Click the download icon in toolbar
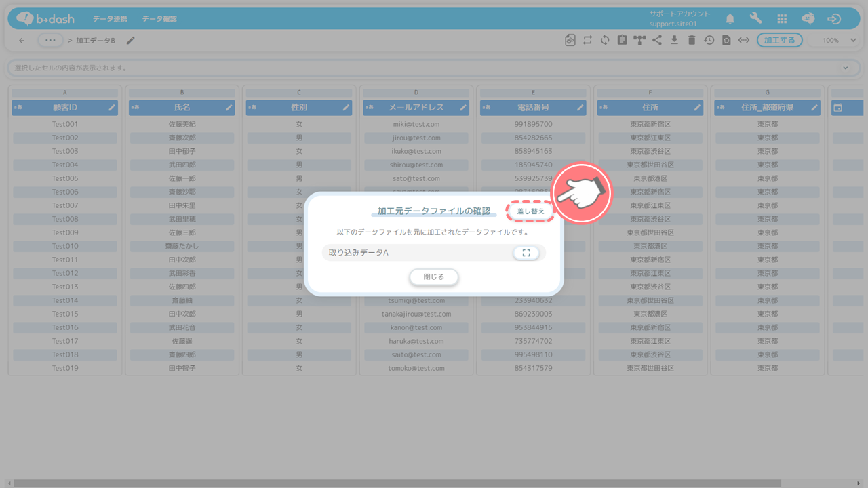 [x=674, y=40]
